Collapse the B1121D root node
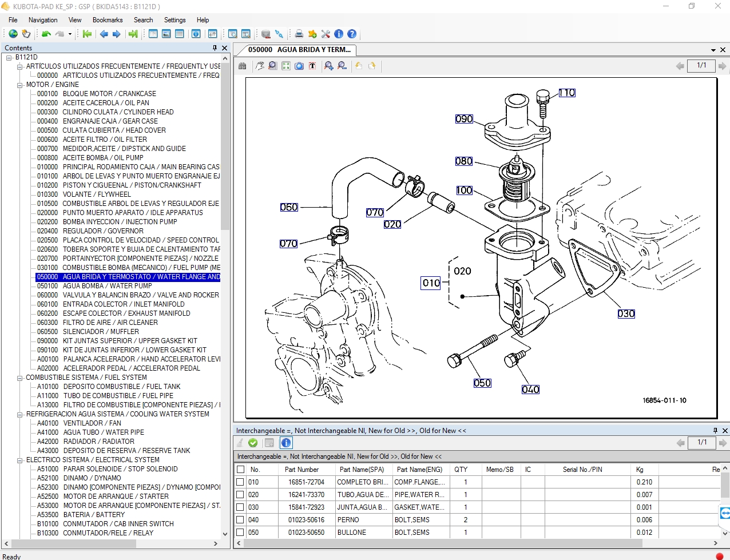 click(9, 57)
